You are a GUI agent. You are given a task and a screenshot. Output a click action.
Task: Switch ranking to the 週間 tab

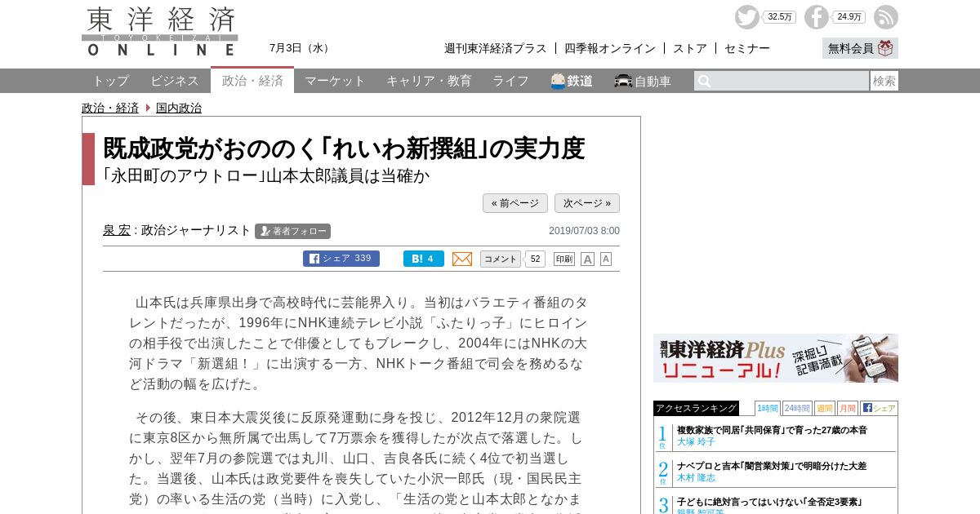(825, 408)
